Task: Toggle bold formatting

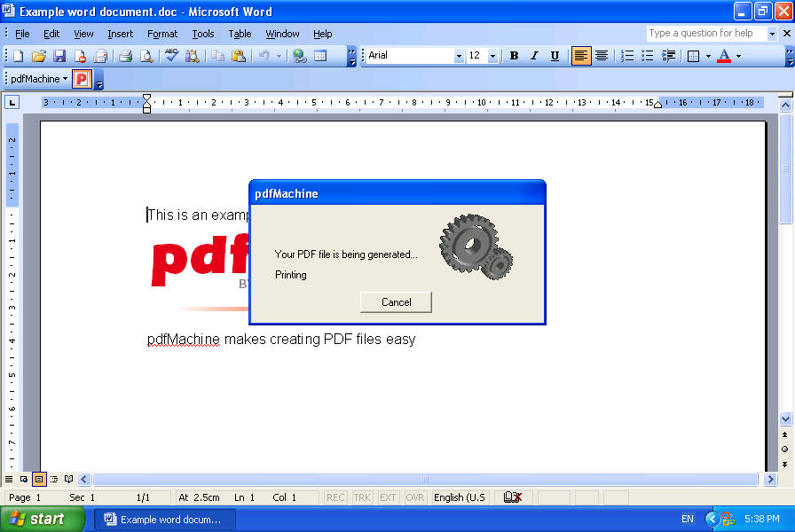Action: point(515,55)
